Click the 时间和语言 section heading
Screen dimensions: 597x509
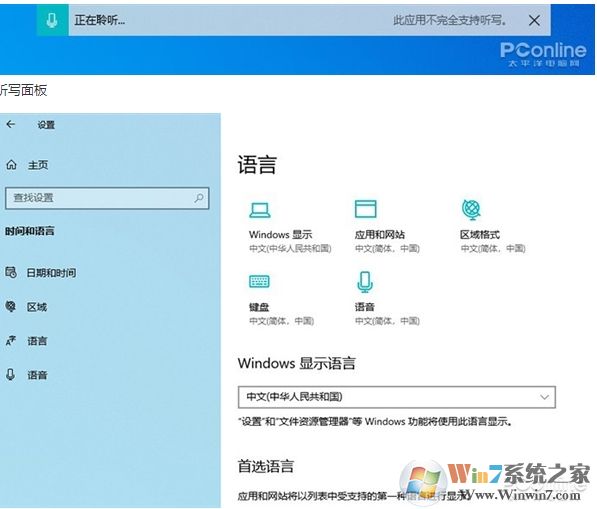click(30, 231)
